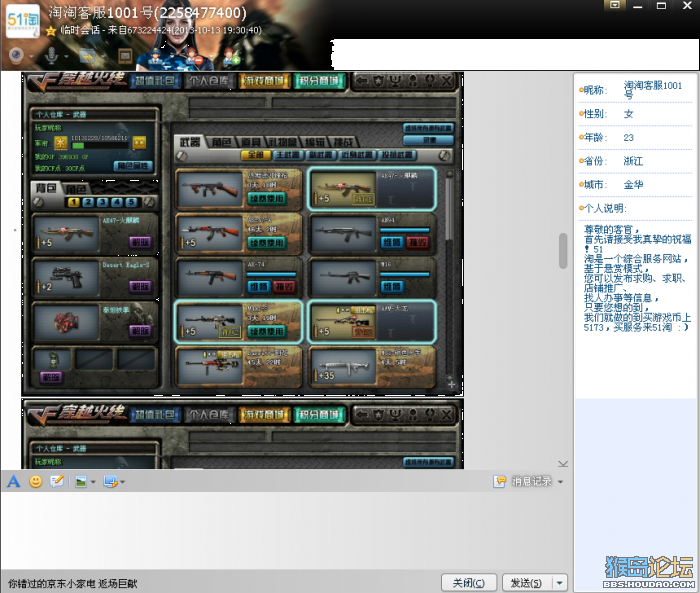700x593 pixels.
Task: Select the 全部 weapon filter
Action: tap(256, 155)
